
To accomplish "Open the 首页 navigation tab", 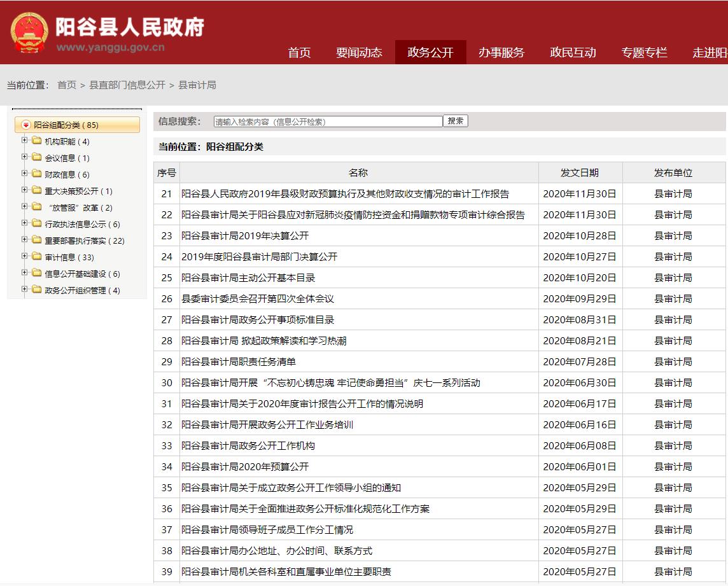I will pyautogui.click(x=299, y=52).
